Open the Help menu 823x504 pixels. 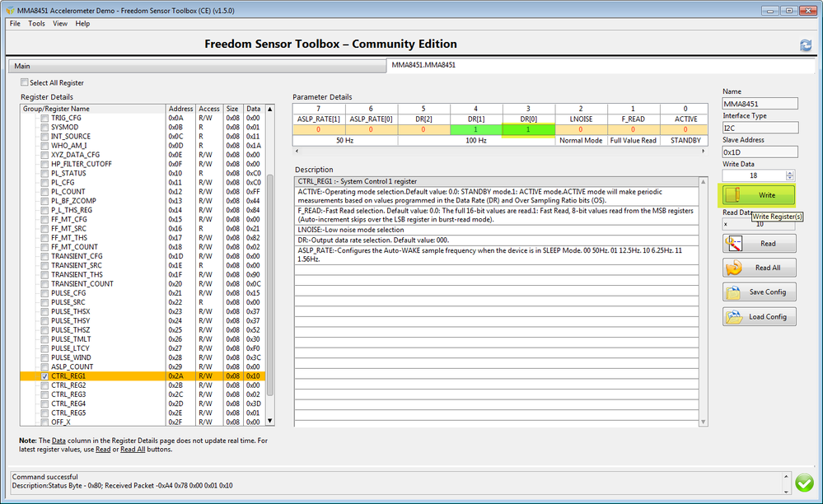[x=82, y=24]
